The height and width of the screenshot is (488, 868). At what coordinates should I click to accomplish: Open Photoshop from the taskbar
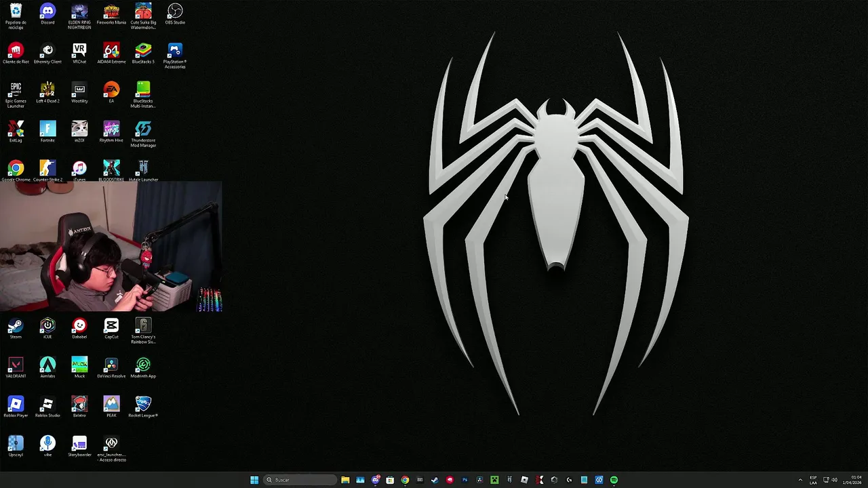pyautogui.click(x=465, y=480)
